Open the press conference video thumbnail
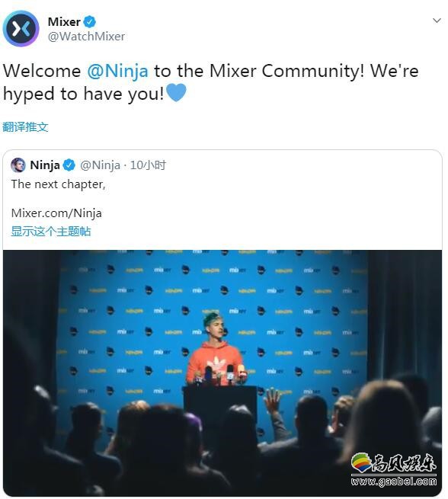Image resolution: width=448 pixels, height=499 pixels. pos(222,373)
